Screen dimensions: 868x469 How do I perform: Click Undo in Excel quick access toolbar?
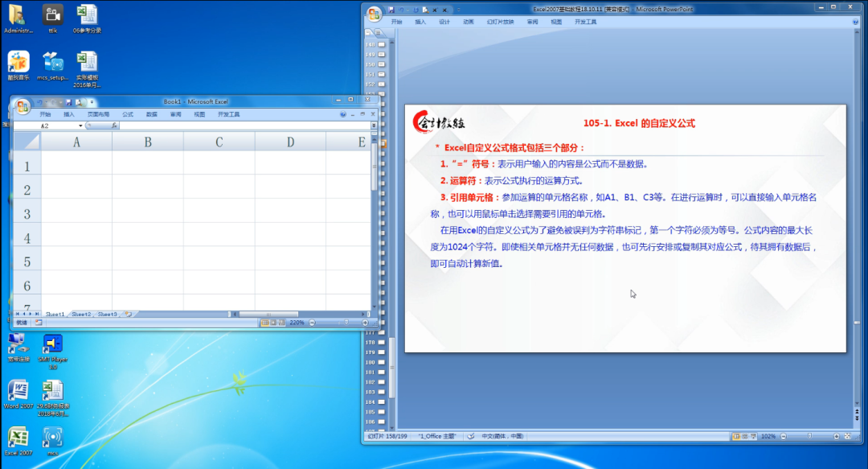[39, 102]
